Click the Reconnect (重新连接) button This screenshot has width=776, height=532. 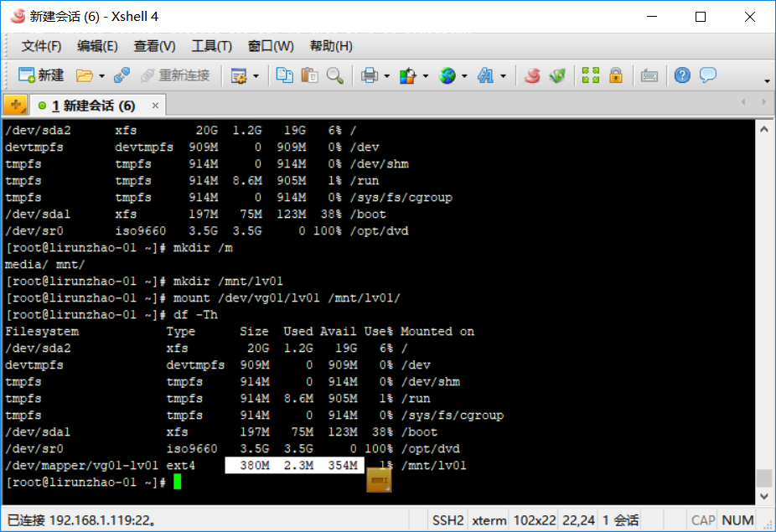[x=175, y=75]
